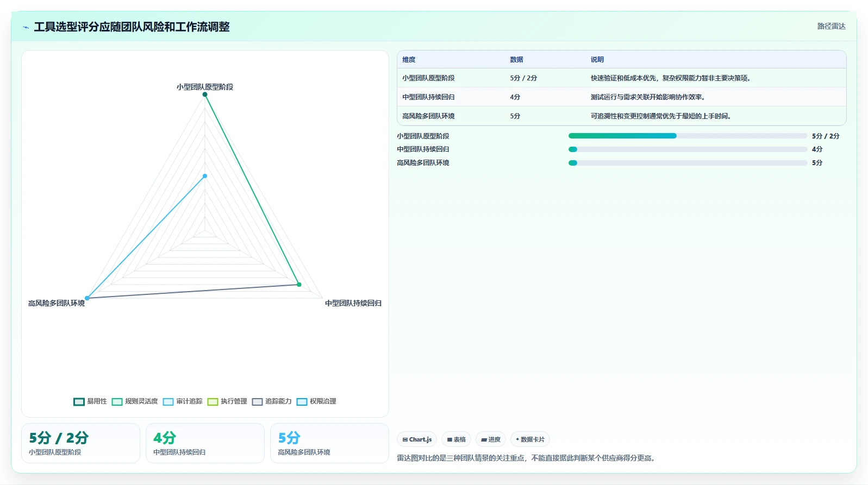Click the table value 5分 / 2分
The height and width of the screenshot is (485, 868).
pos(523,78)
